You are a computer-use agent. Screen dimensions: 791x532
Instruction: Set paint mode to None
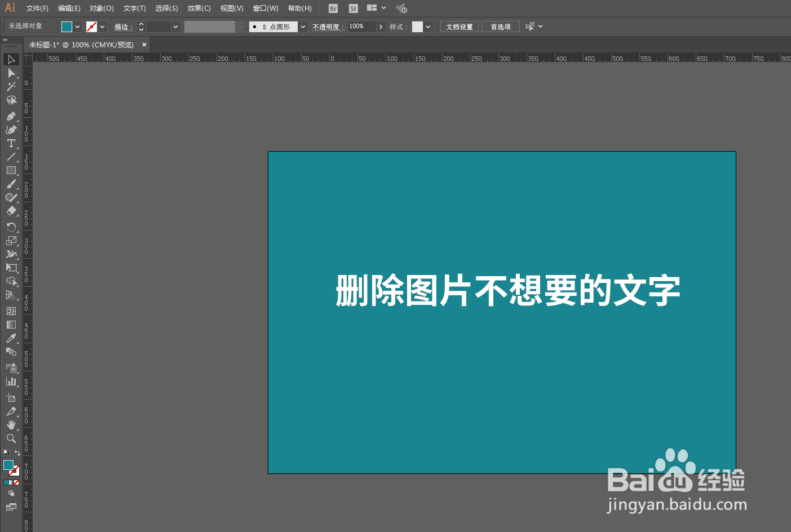16,482
